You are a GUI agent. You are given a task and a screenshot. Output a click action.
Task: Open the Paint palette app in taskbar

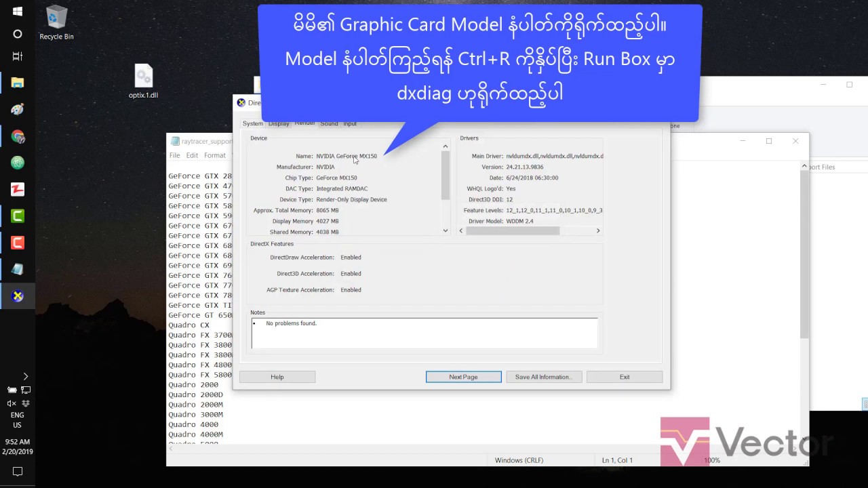[18, 109]
